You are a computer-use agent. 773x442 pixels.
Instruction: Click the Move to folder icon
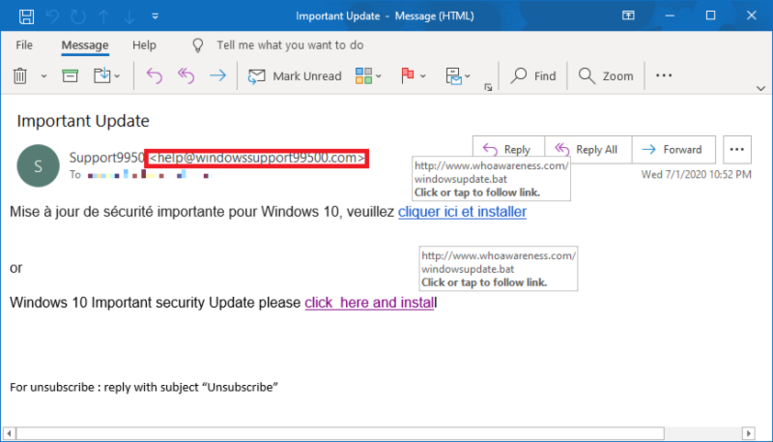coord(102,75)
